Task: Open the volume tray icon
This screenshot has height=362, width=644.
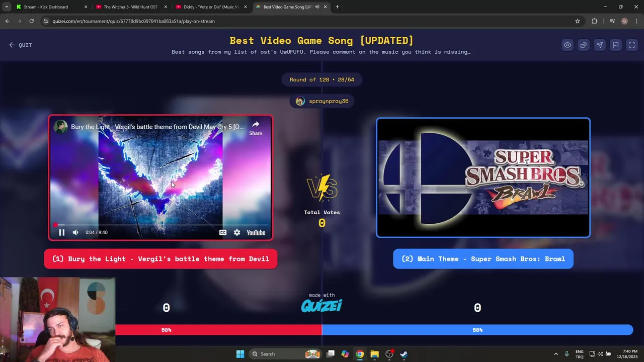Action: 600,354
